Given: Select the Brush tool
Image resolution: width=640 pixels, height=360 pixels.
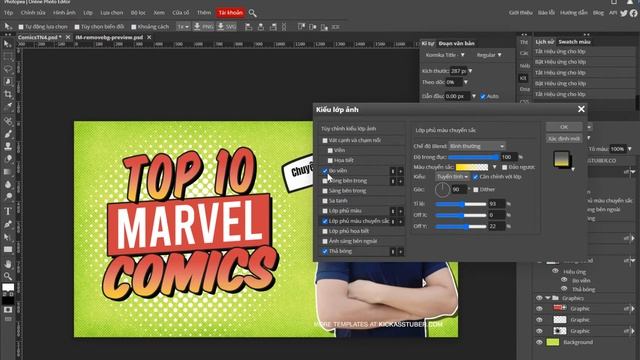Looking at the screenshot, I should (x=8, y=134).
